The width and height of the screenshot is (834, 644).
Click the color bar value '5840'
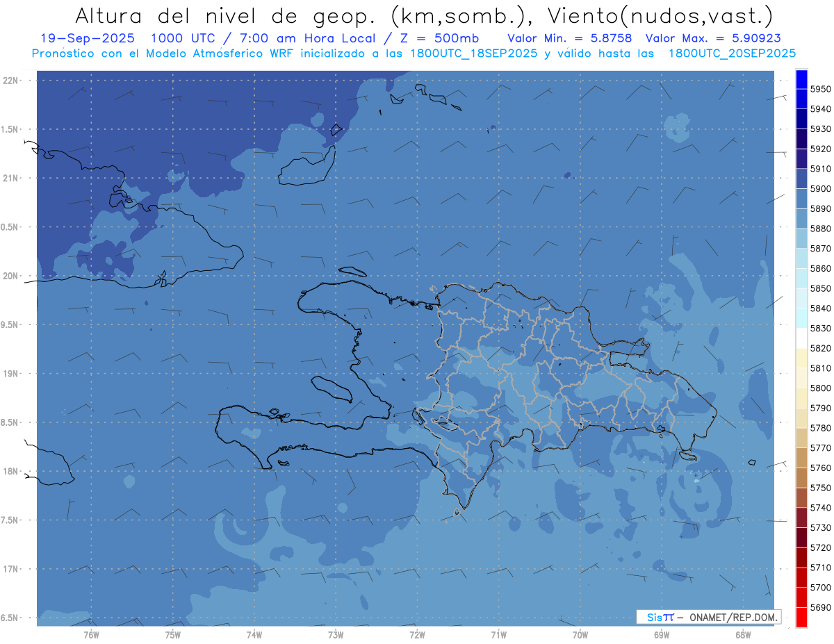tap(821, 308)
